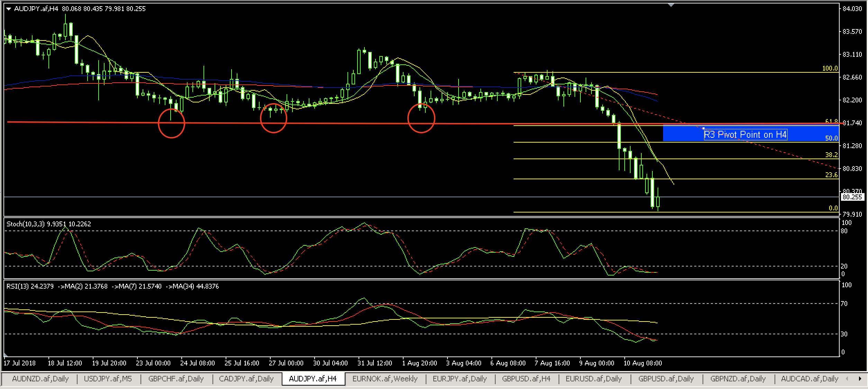Click the 6 Aug 08:00 time label
Screen dimensions: 868x389
508,363
